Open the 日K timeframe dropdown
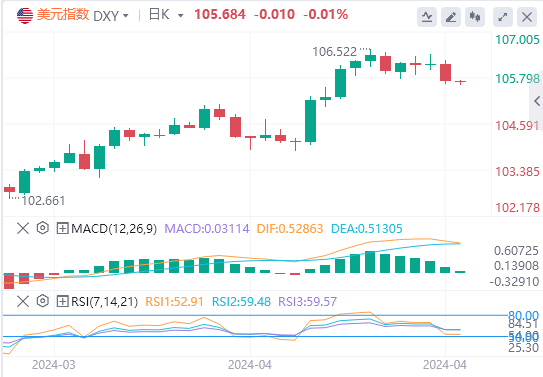The image size is (543, 377). pyautogui.click(x=166, y=15)
